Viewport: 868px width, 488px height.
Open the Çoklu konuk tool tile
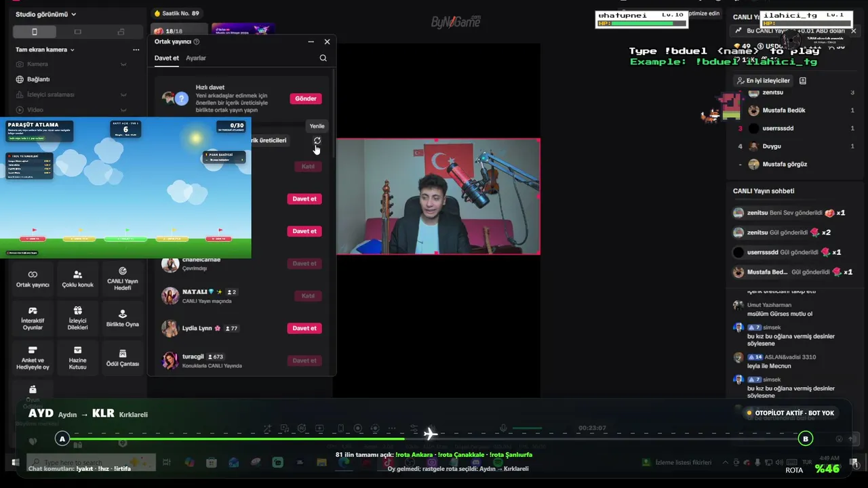[77, 279]
